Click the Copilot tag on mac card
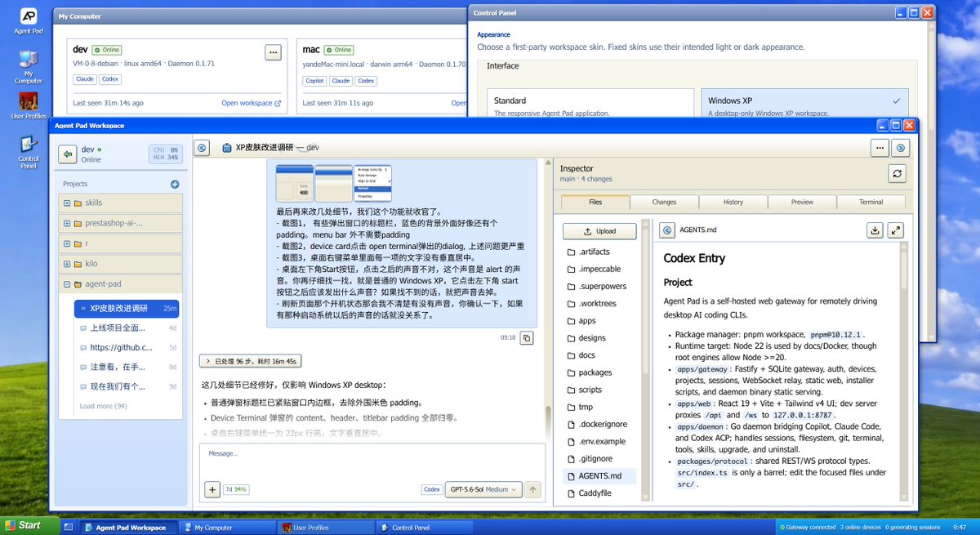 [x=314, y=81]
